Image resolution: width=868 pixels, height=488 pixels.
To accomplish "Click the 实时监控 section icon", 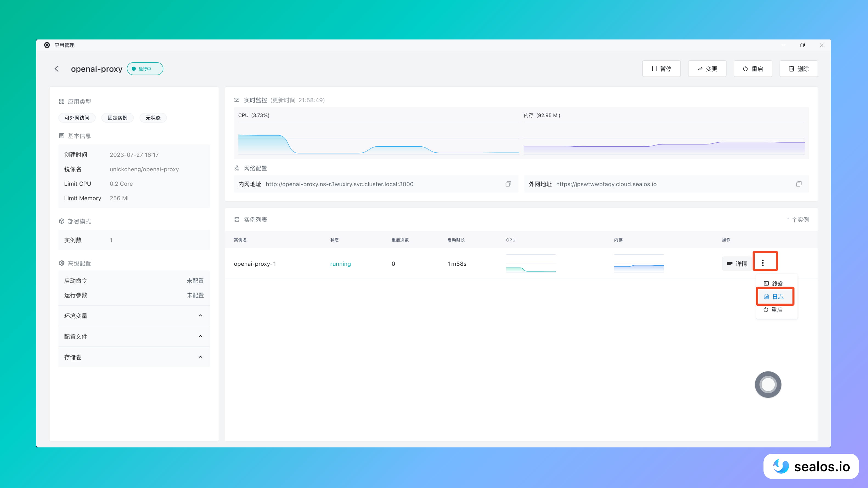I will point(237,100).
